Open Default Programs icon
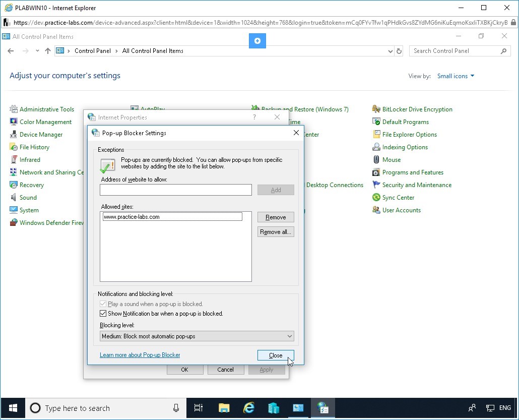The width and height of the screenshot is (519, 420). coord(376,122)
